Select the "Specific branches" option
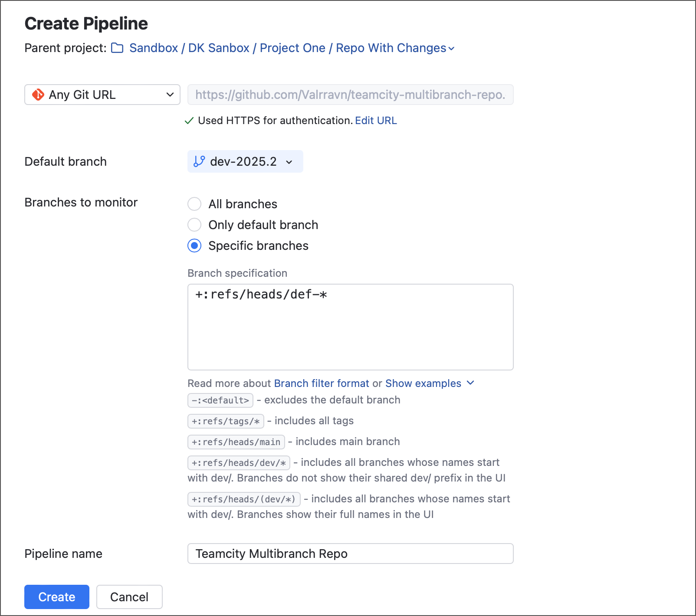The width and height of the screenshot is (696, 616). (x=194, y=246)
